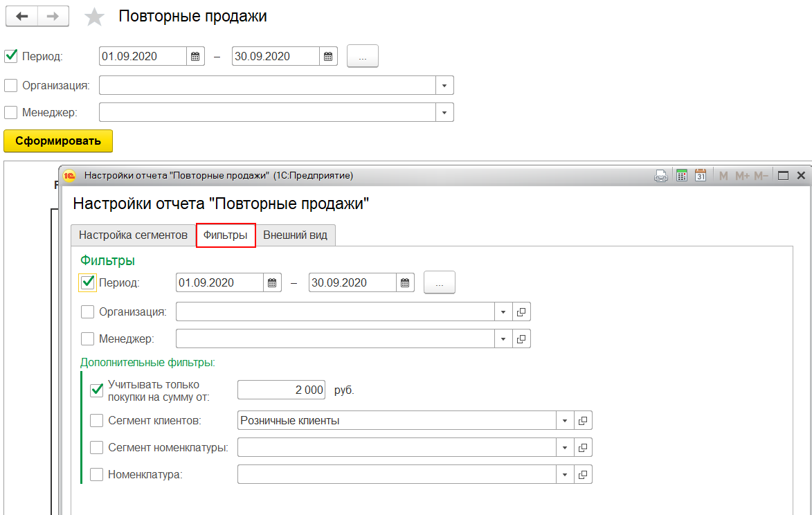This screenshot has height=515, width=812.
Task: Click empty Номенклатура input field
Action: (397, 475)
